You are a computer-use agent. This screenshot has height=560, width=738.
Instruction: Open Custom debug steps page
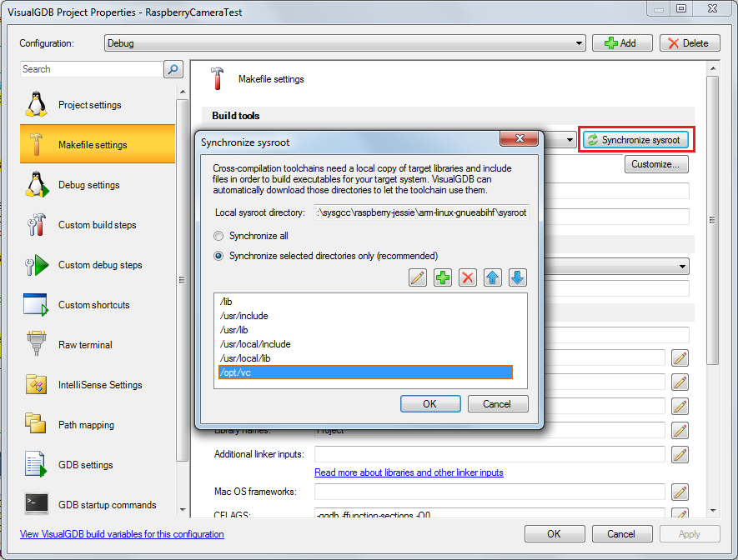pos(98,264)
